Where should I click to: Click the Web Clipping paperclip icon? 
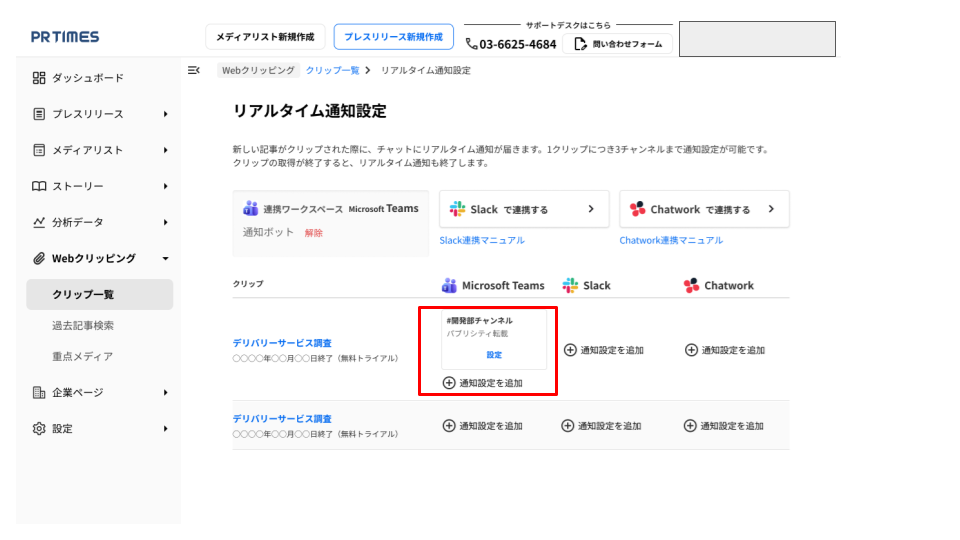(39, 258)
